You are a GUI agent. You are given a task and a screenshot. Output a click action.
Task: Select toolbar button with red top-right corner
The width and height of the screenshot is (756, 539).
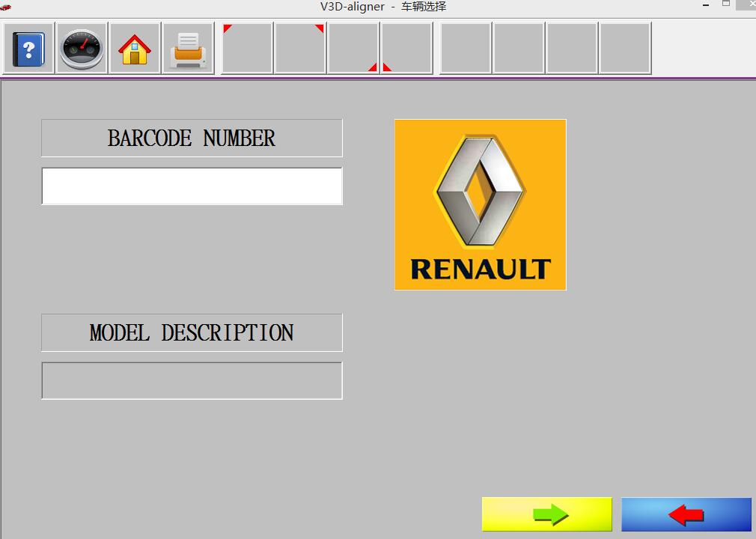pos(300,49)
